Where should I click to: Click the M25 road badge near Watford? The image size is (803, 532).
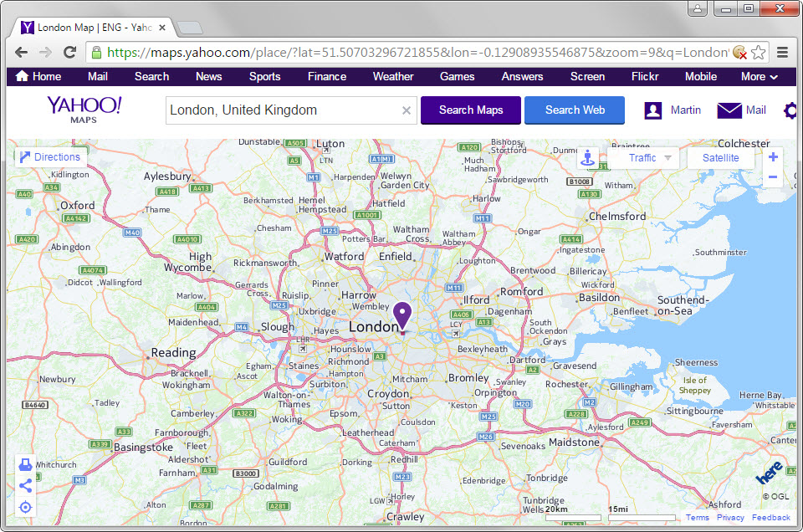click(330, 231)
